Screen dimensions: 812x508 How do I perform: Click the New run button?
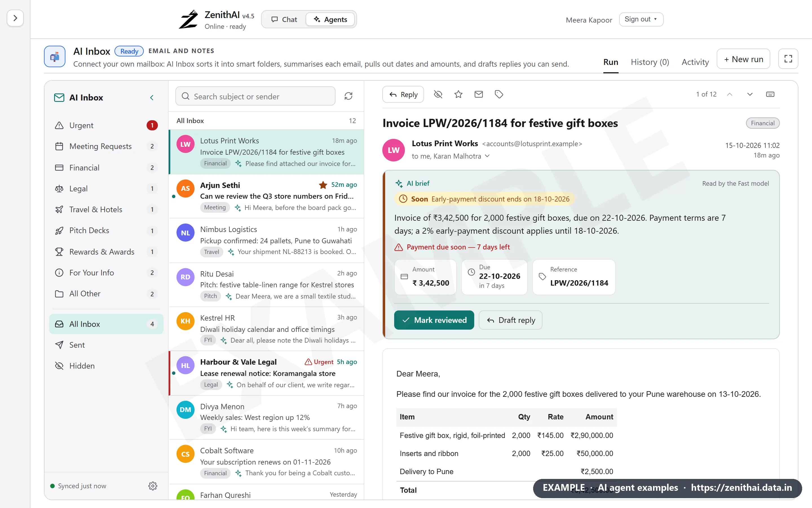point(743,59)
